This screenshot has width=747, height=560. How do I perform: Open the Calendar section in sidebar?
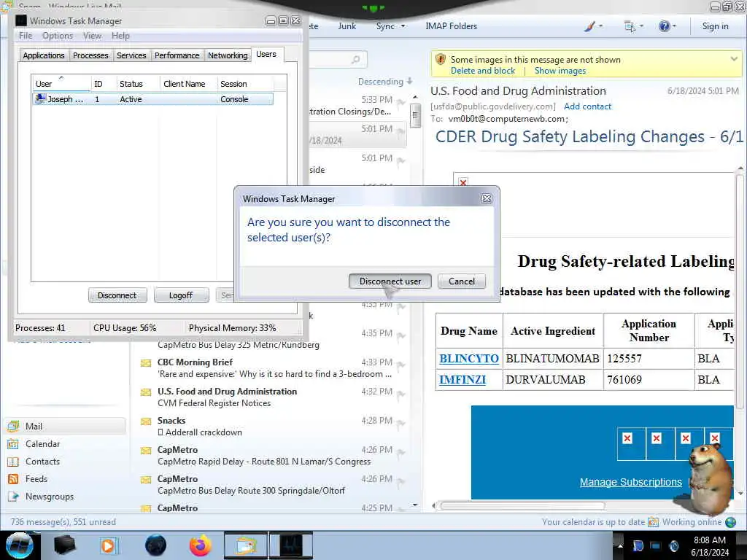coord(66,444)
